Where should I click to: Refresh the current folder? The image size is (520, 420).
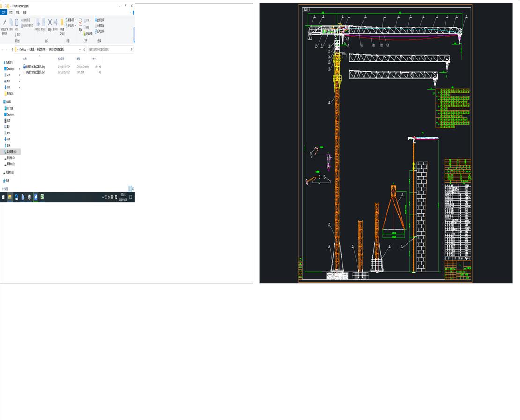point(84,49)
